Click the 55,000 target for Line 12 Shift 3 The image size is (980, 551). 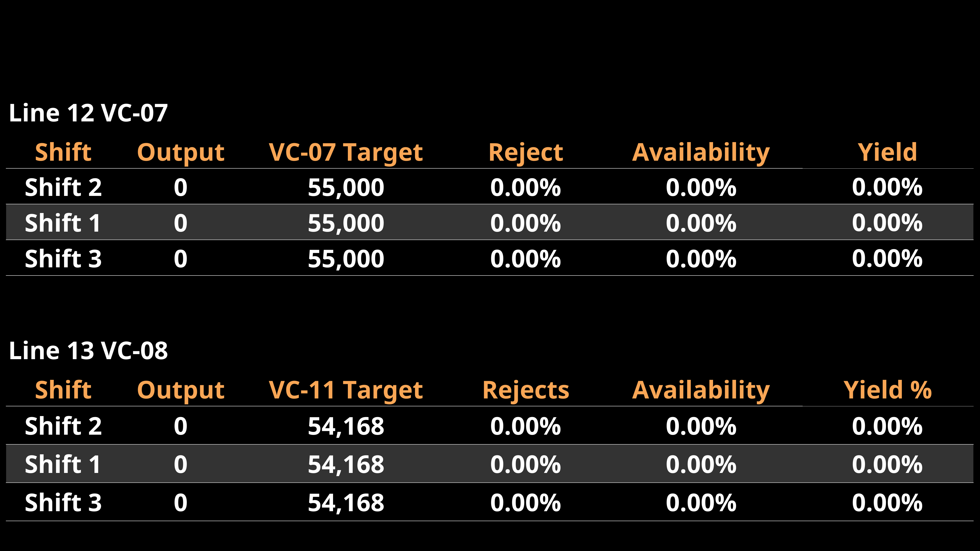[x=346, y=259]
